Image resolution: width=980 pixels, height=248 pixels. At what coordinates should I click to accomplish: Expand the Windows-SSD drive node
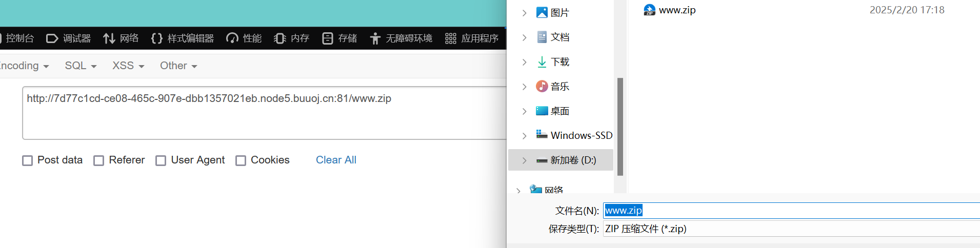524,136
